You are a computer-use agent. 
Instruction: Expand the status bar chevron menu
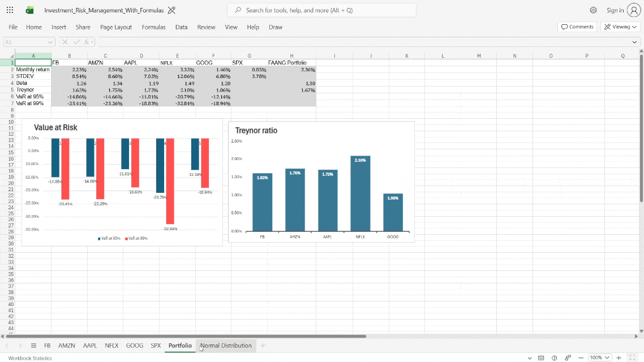[530, 358]
